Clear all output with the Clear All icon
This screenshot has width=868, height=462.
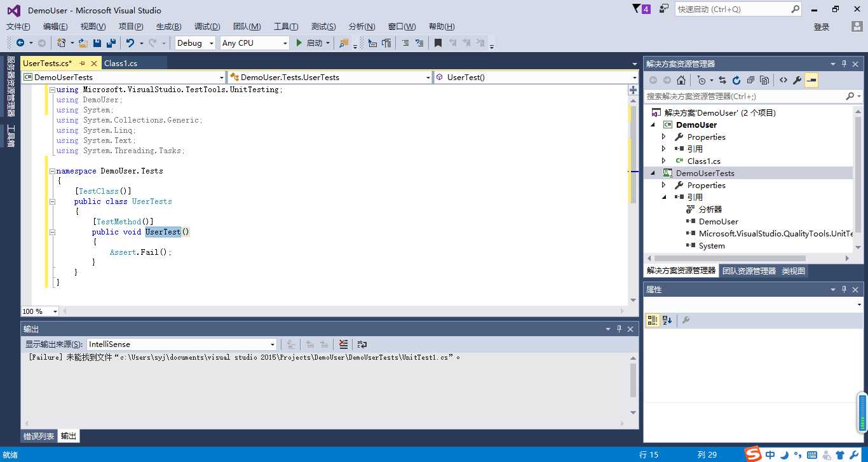pos(344,344)
